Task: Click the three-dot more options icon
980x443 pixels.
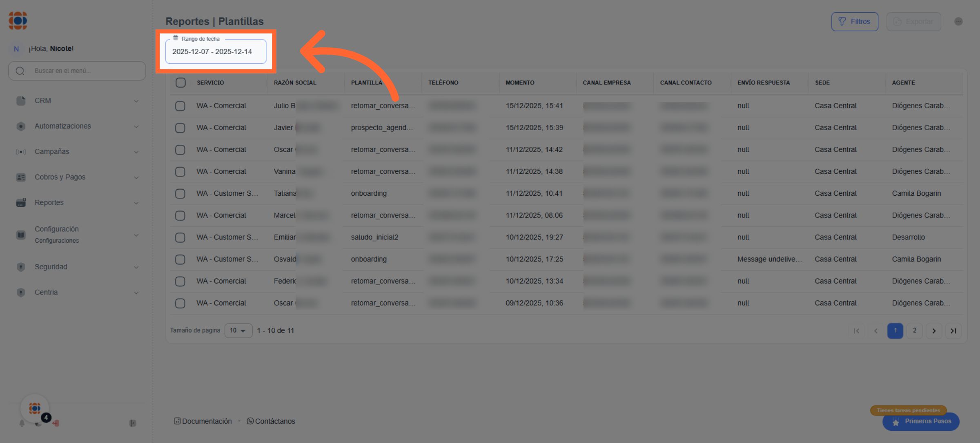Action: [x=958, y=22]
